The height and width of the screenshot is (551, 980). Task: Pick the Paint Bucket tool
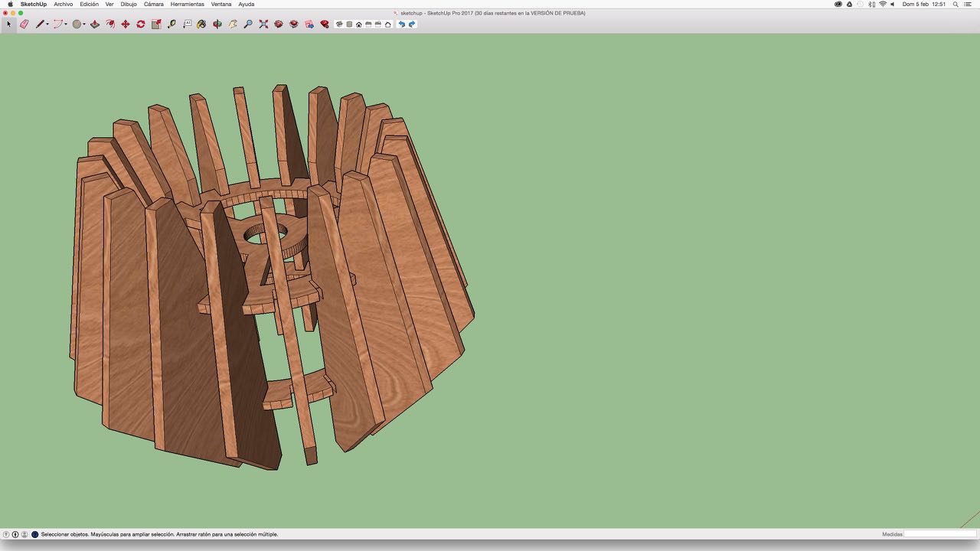coord(202,24)
